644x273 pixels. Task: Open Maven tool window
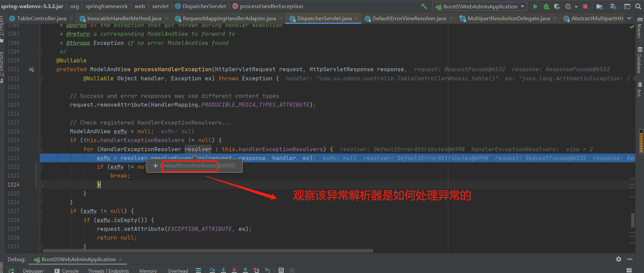click(640, 27)
